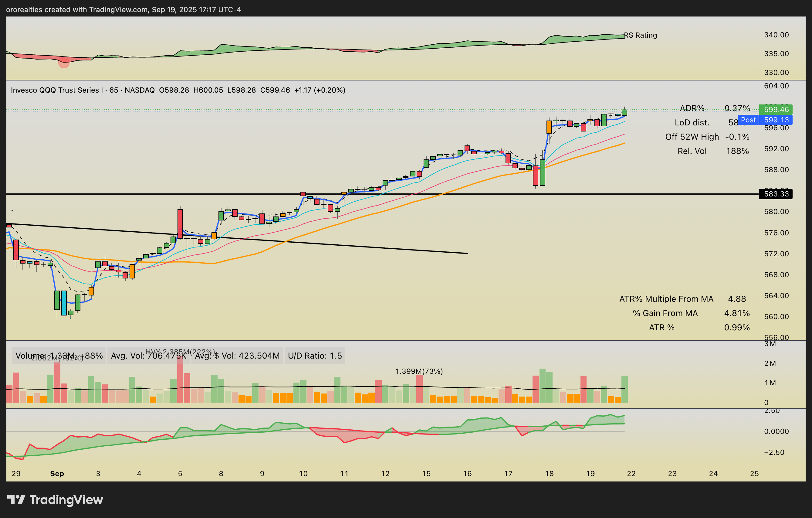Click the 1.399M(73%) volume bar label
This screenshot has height=518, width=812.
coord(419,371)
